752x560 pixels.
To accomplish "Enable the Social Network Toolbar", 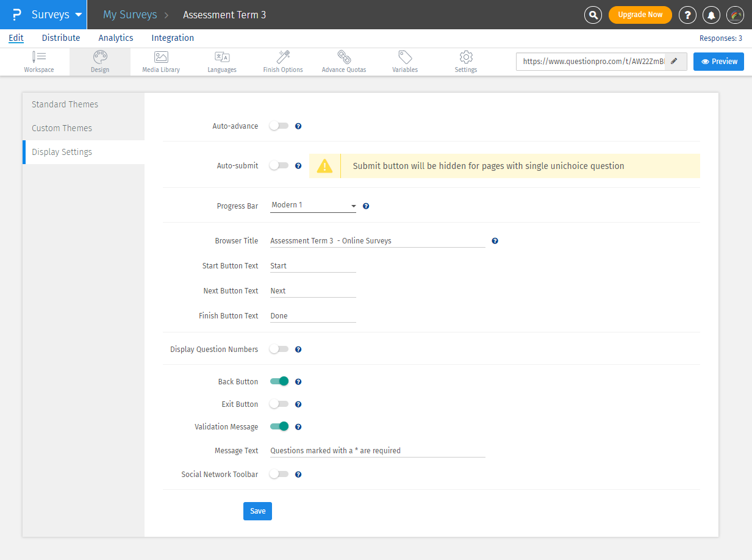I will (279, 474).
